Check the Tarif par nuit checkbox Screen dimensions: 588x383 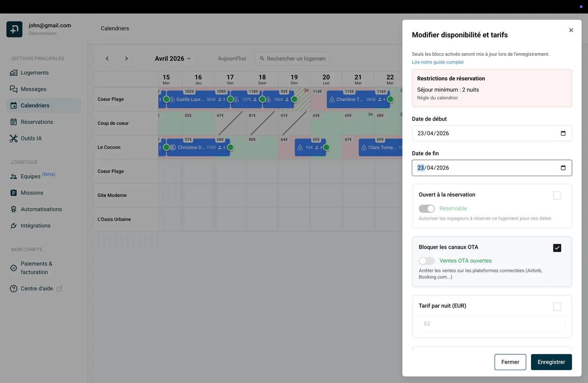[557, 306]
